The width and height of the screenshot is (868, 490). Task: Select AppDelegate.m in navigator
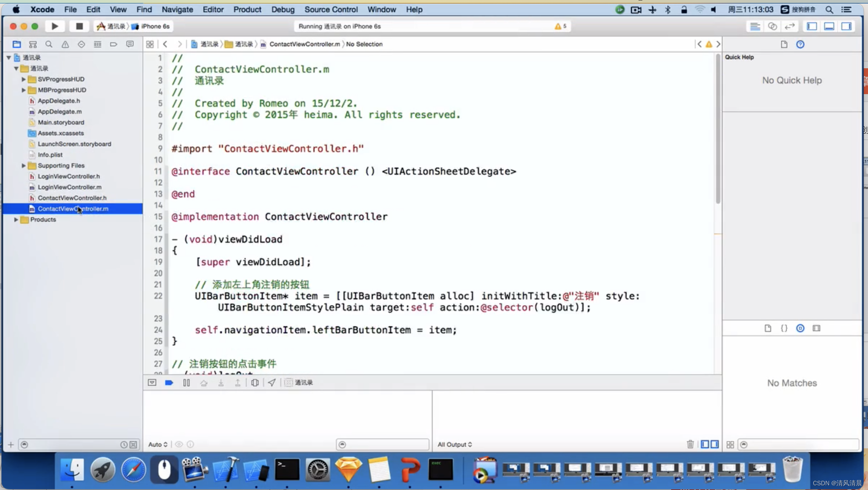click(x=60, y=111)
